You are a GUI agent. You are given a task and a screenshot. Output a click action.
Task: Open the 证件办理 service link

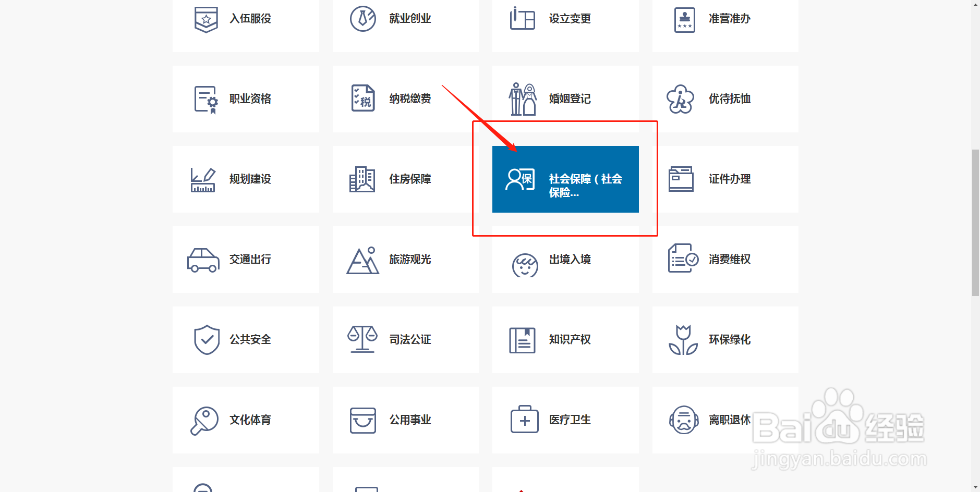pos(724,179)
